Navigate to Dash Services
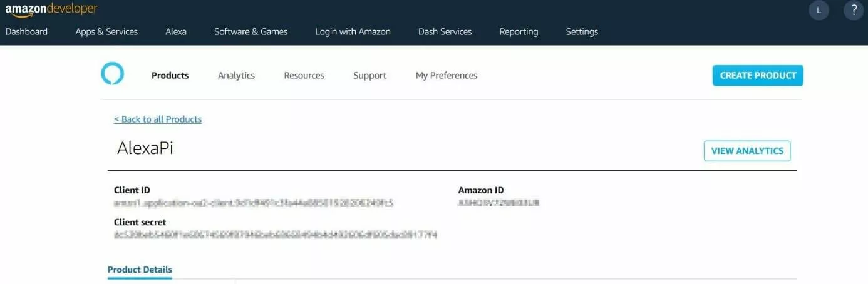This screenshot has height=284, width=868. pyautogui.click(x=445, y=31)
